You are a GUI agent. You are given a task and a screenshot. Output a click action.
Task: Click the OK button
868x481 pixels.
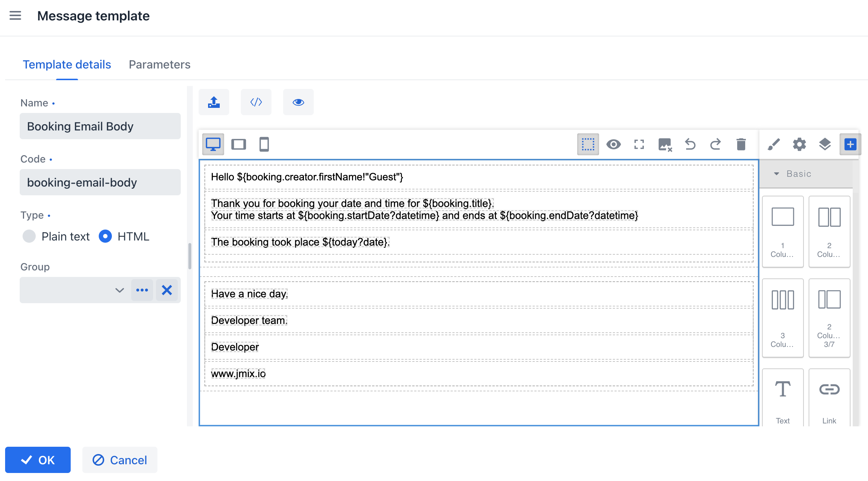pyautogui.click(x=38, y=460)
